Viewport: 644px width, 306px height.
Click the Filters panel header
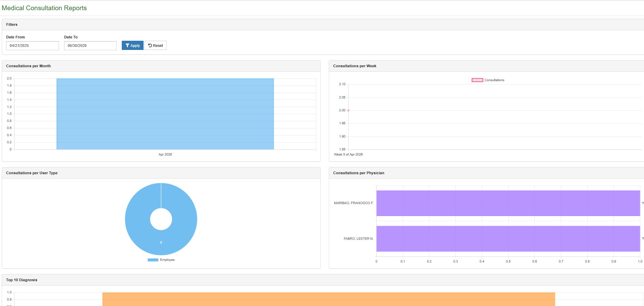[323, 24]
